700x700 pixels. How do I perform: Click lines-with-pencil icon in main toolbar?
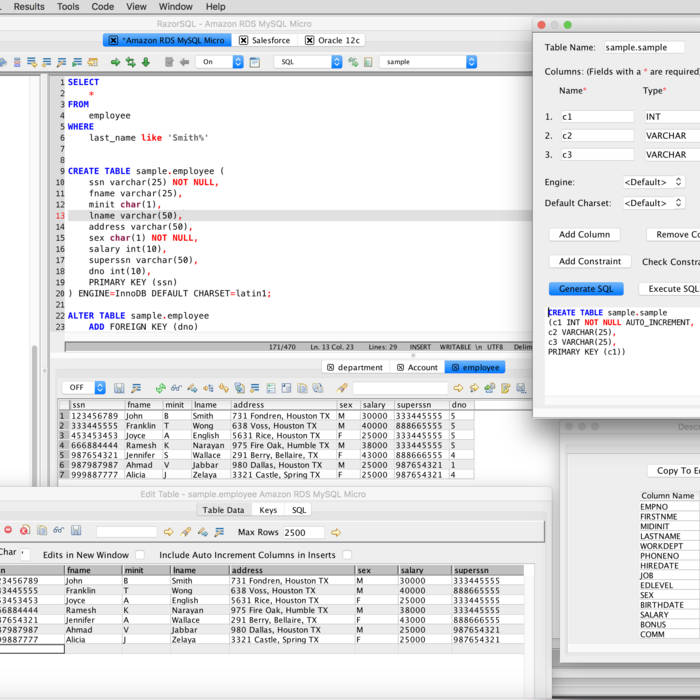pos(62,62)
